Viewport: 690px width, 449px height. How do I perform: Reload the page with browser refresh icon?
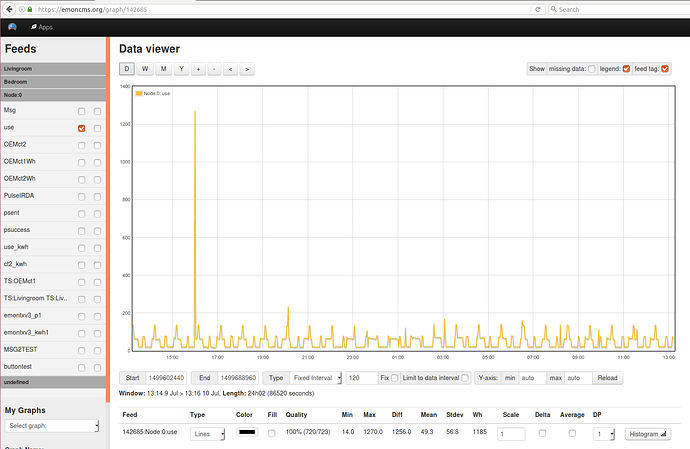537,9
